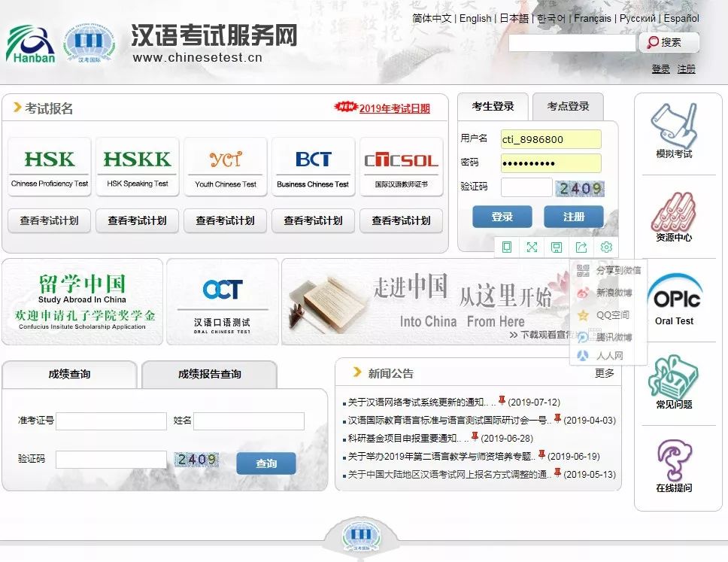Image resolution: width=728 pixels, height=562 pixels.
Task: Click the fullscreen expand overlay icon
Action: point(532,247)
